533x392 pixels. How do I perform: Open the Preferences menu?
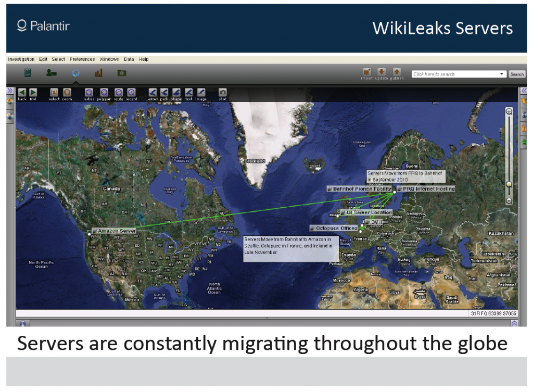[x=82, y=59]
